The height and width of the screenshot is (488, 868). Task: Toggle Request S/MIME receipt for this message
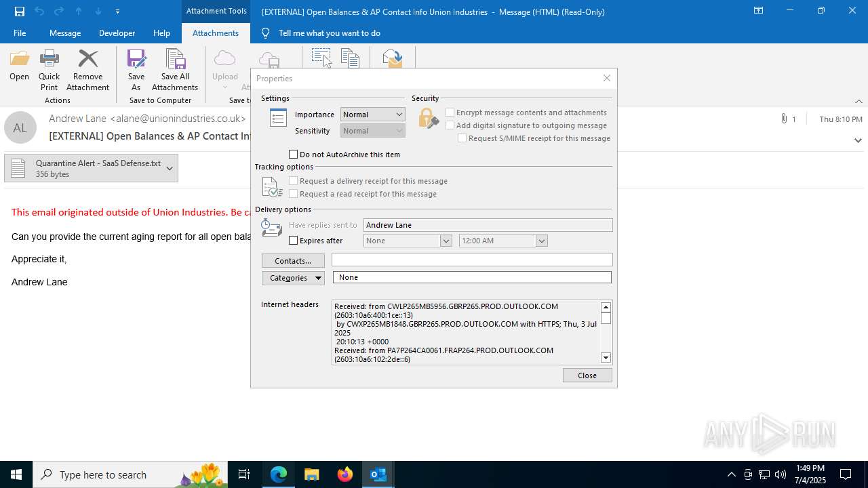click(x=462, y=138)
